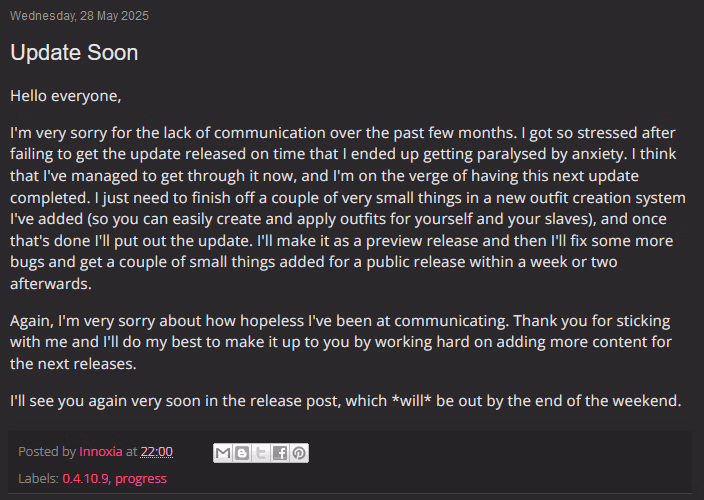Screen dimensions: 704x500
Task: Pin post using Pinterest icon
Action: click(x=299, y=453)
